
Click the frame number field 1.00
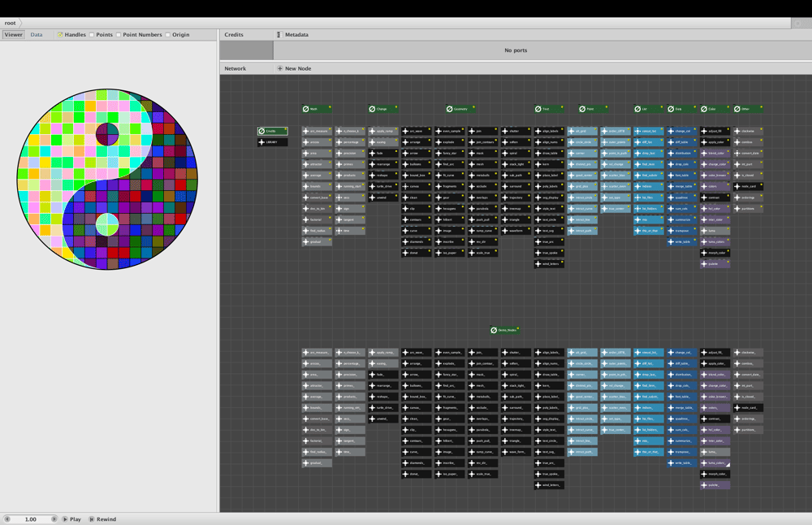31,518
